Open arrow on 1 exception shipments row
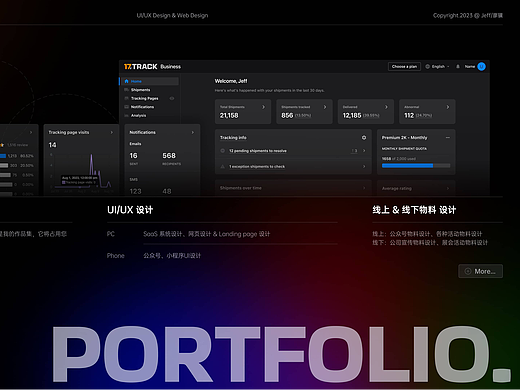The width and height of the screenshot is (520, 390). (364, 166)
